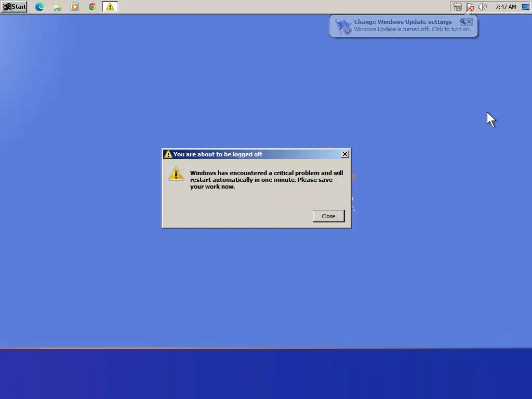
Task: Open the media player taskbar icon
Action: pyautogui.click(x=75, y=7)
